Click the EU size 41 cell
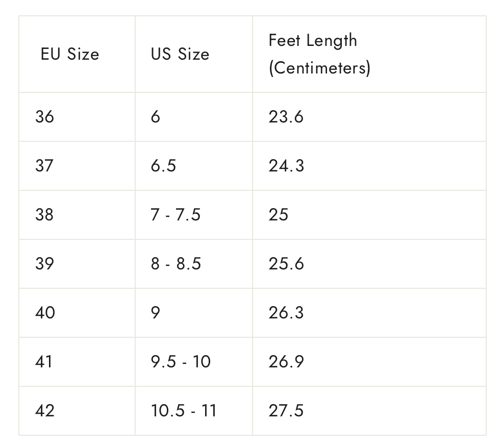The height and width of the screenshot is (448, 501). (44, 362)
